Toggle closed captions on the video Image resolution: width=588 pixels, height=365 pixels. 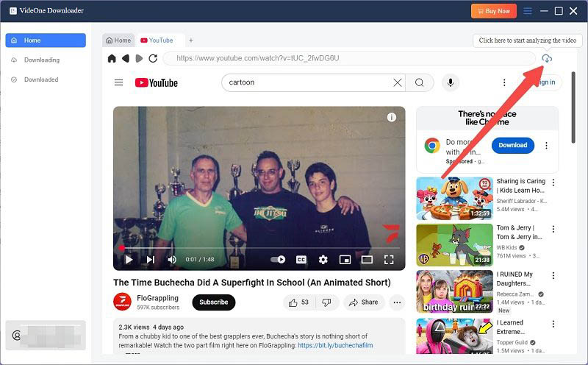(301, 259)
